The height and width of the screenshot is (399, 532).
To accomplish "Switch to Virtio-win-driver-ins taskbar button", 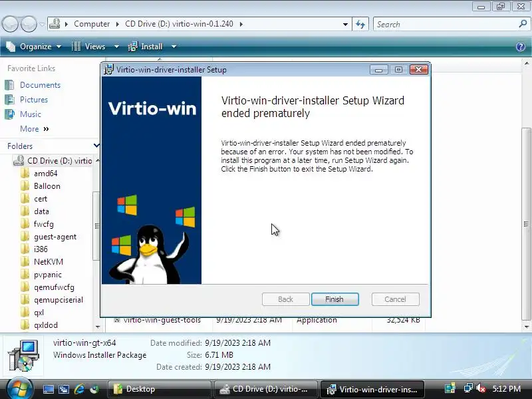I will point(372,389).
